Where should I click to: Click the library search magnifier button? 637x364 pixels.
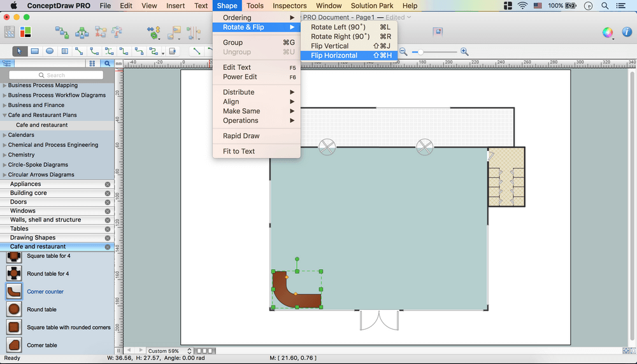pyautogui.click(x=107, y=64)
